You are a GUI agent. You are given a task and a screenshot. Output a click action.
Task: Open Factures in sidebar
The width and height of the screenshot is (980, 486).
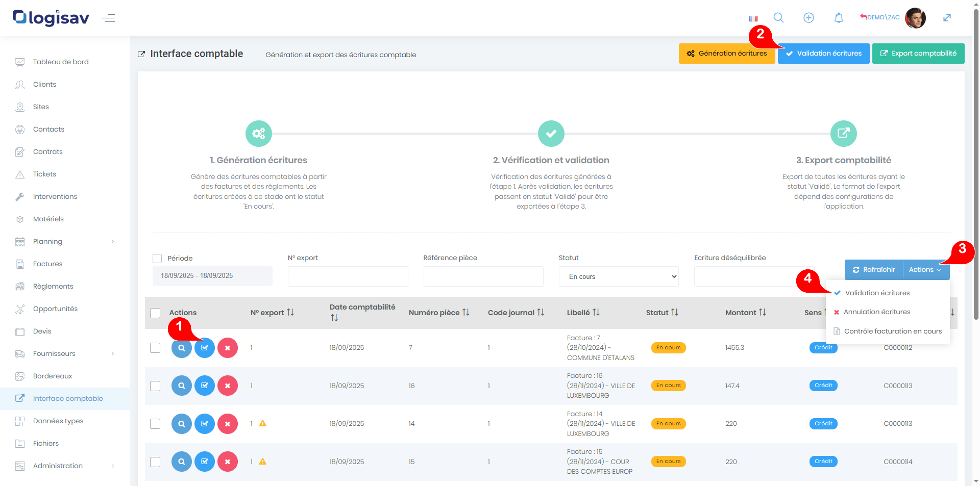[47, 264]
